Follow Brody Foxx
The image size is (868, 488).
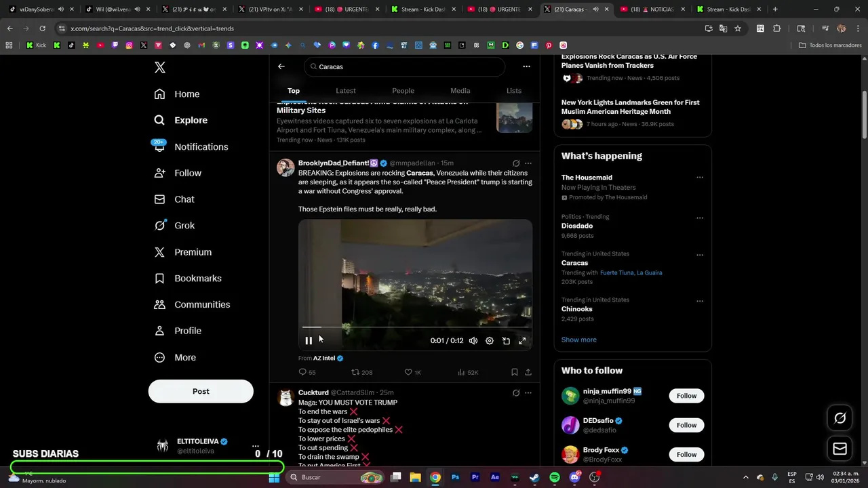(686, 454)
